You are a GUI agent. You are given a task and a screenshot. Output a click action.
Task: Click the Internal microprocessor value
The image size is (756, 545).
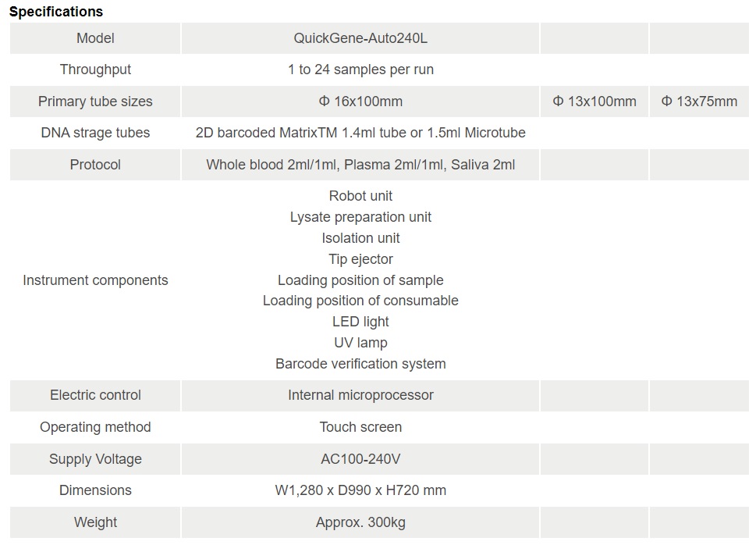[360, 395]
